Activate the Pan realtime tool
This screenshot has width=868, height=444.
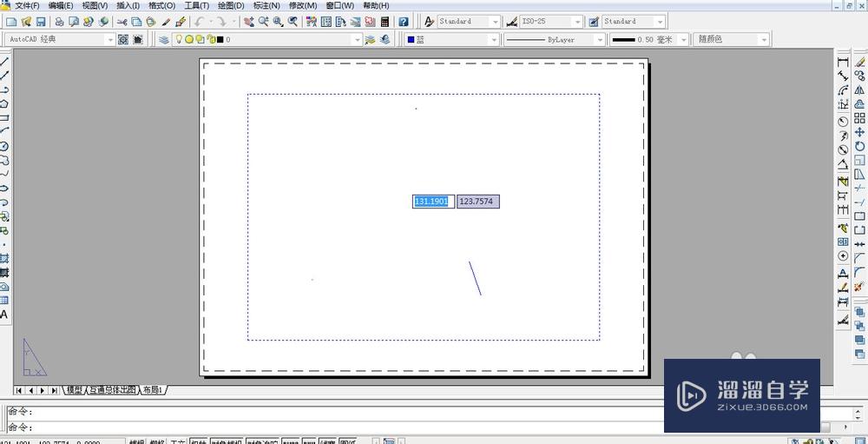pos(248,22)
